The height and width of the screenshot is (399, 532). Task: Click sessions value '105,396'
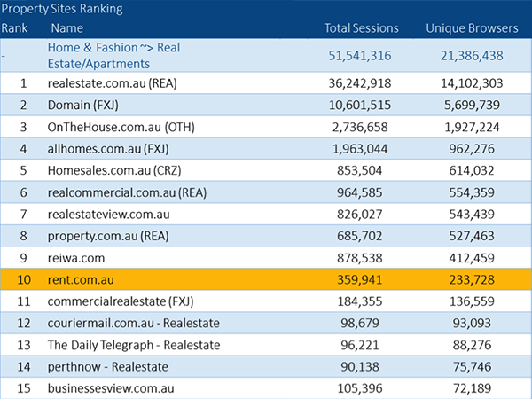(x=360, y=389)
